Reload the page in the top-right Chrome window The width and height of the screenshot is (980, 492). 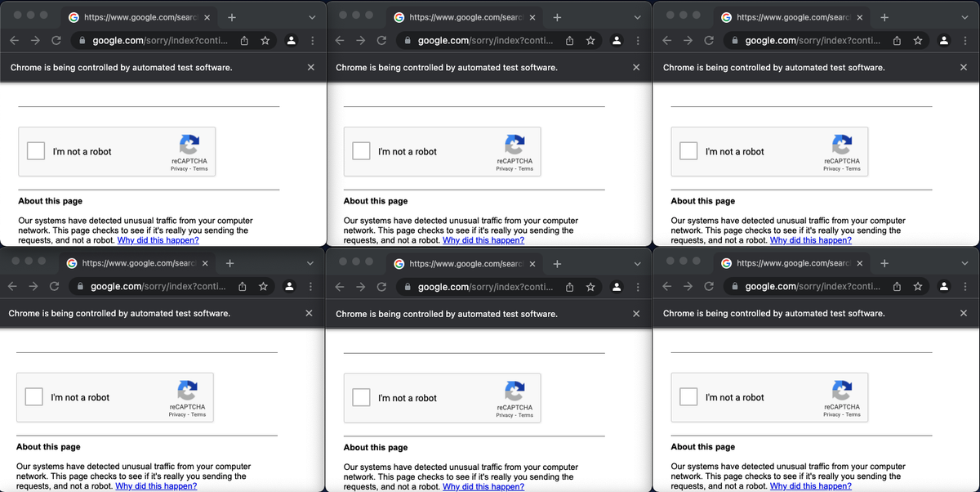(709, 40)
